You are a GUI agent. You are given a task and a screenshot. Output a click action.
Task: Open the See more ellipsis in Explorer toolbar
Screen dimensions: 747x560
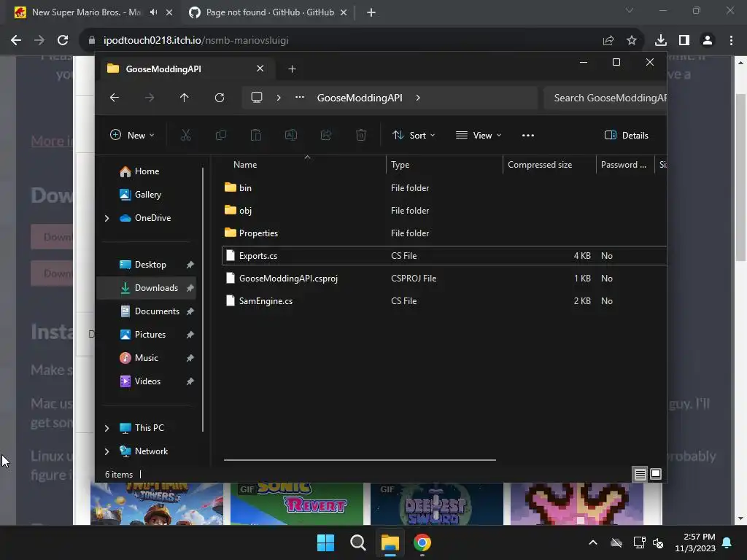(x=528, y=135)
